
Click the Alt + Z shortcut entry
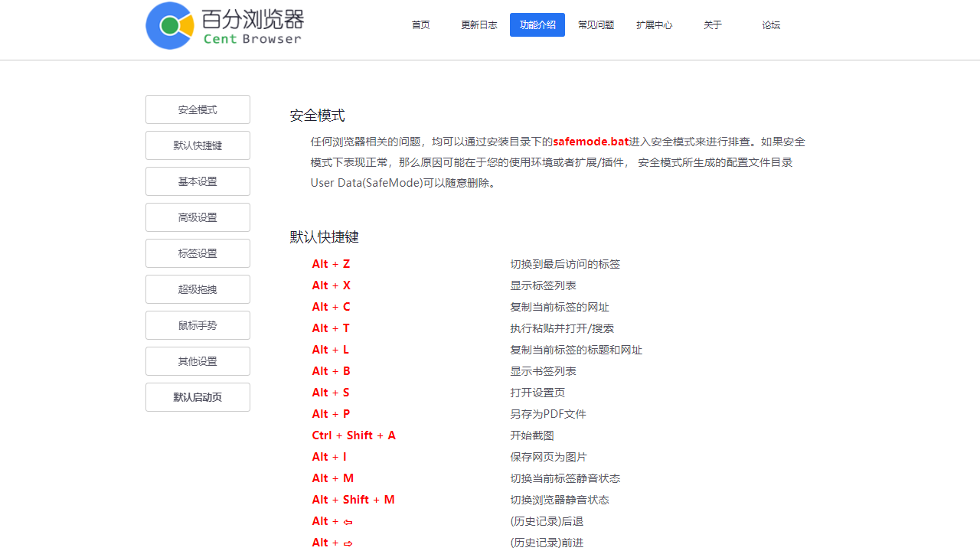[x=331, y=263]
